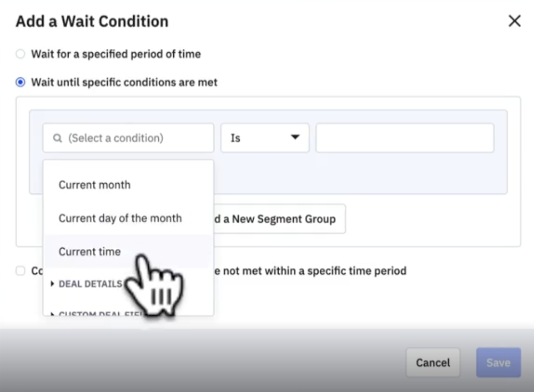Click the magnifier icon in condition search

tap(58, 138)
